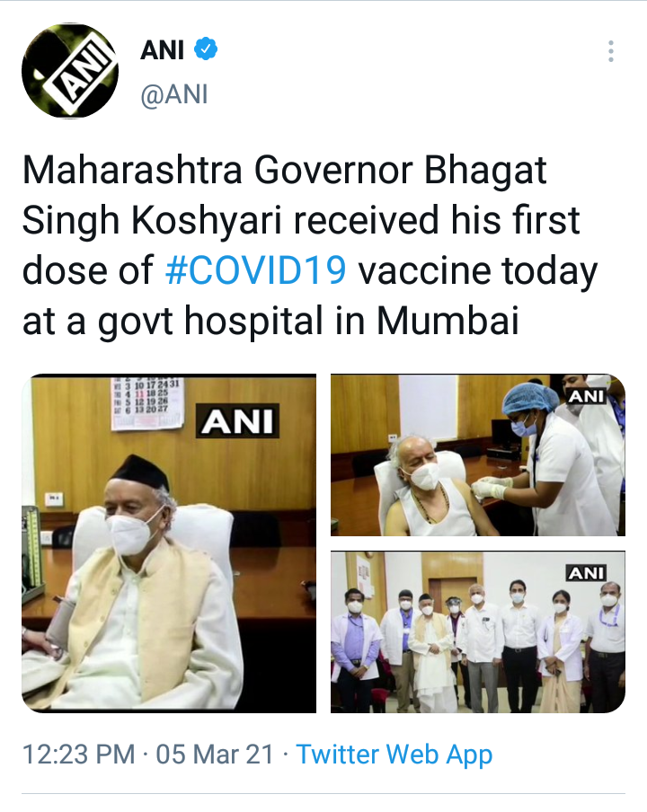Screen dimensions: 647x812
Task: Click the wall calendar in left photo
Action: (147, 403)
